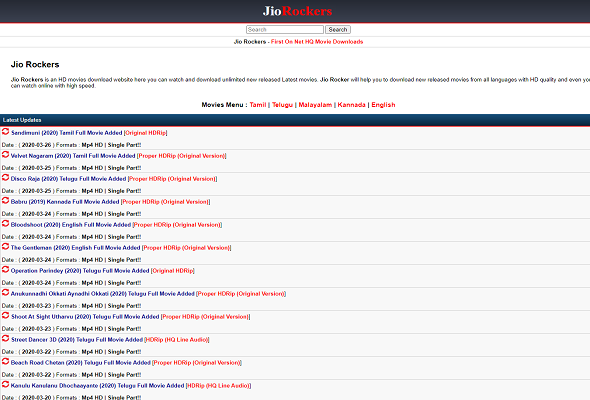590x400 pixels.
Task: Click red update icon beside Sandimuni
Action: point(5,132)
